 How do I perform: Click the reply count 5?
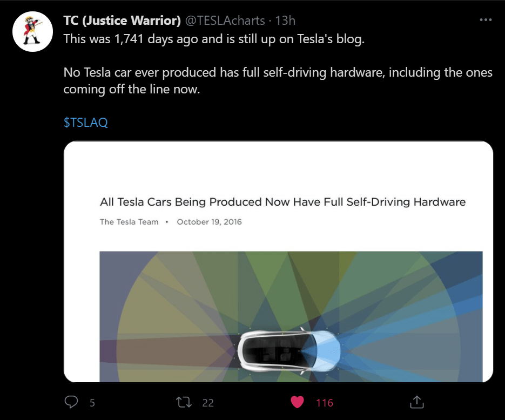[x=92, y=403]
